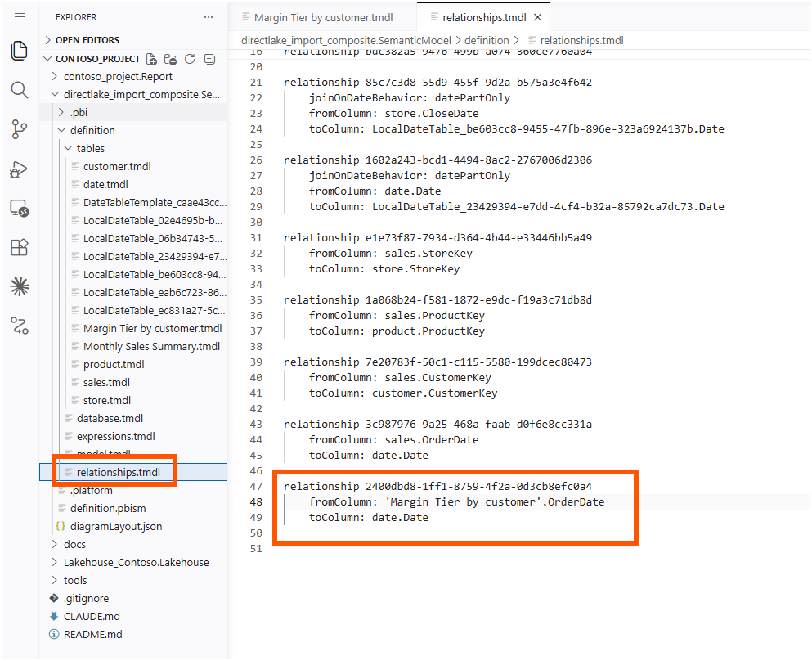The height and width of the screenshot is (661, 812).
Task: Open sales.tmdl file
Action: (x=106, y=383)
